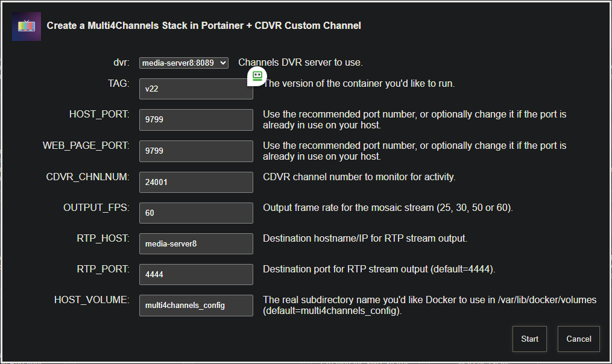Click the OUTPUT_FPS input showing 60
The image size is (612, 364).
click(195, 213)
